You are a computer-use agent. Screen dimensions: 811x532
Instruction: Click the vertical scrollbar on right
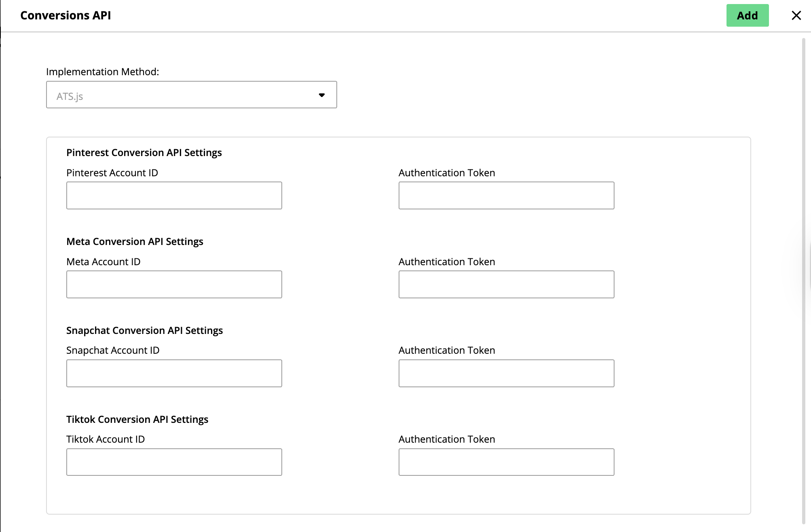click(804, 279)
